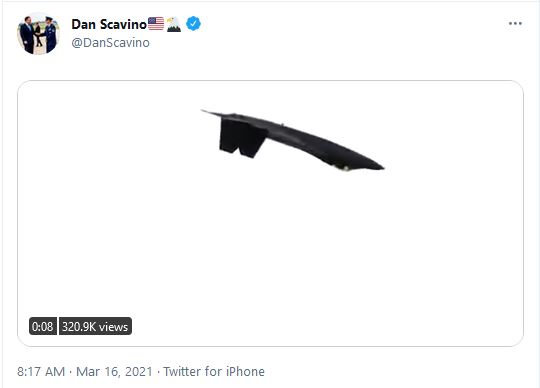Click the 0:08 video duration badge
Screen dimensions: 540x388
pos(43,326)
